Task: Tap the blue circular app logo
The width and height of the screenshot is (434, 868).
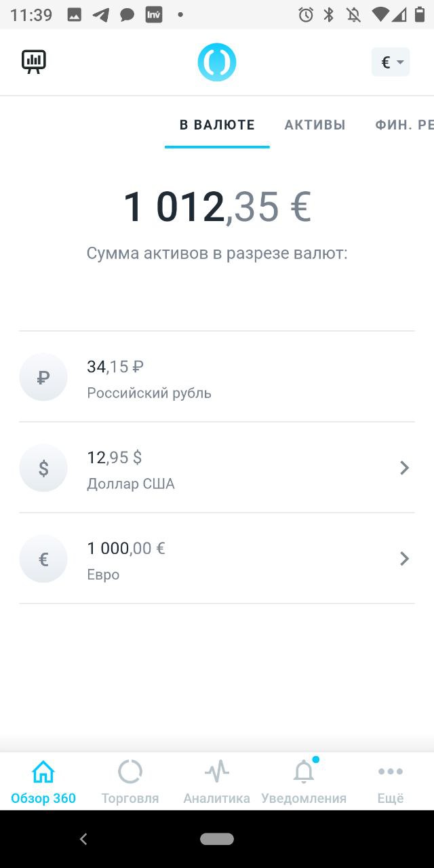Action: [x=217, y=62]
